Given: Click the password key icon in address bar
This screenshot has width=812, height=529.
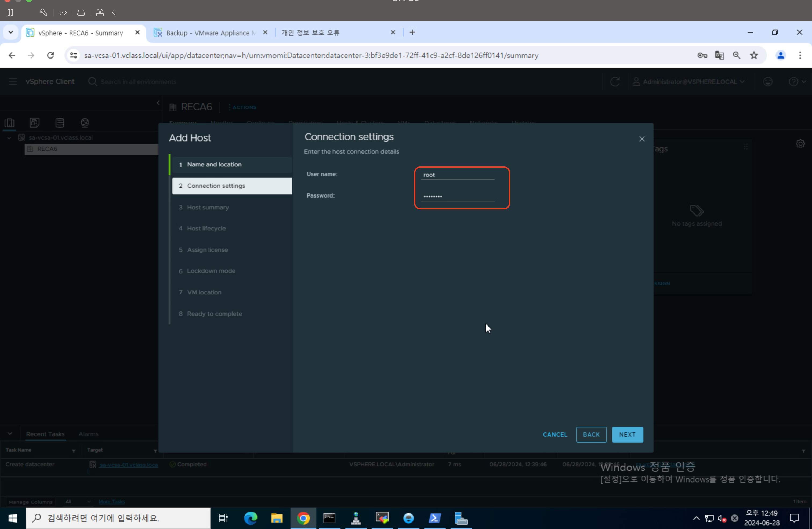Looking at the screenshot, I should click(x=702, y=55).
